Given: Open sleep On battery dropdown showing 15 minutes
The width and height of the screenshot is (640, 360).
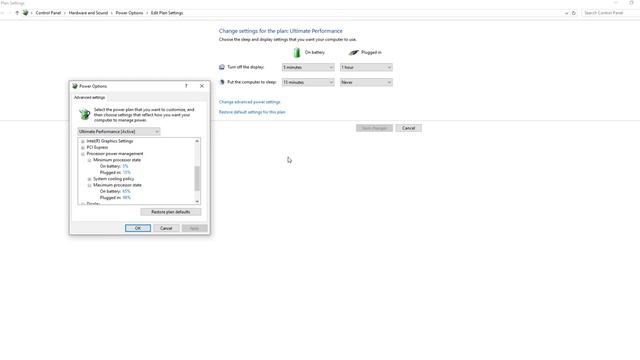Looking at the screenshot, I should 308,82.
